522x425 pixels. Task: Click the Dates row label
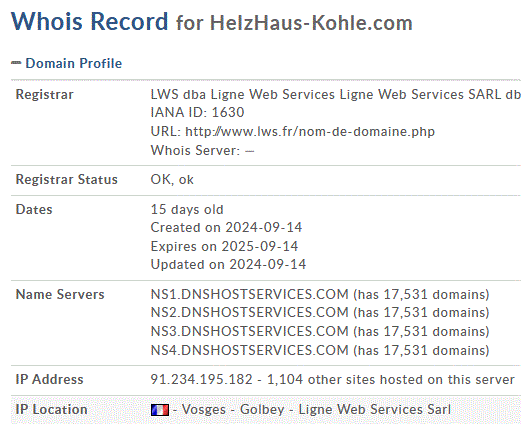(34, 209)
